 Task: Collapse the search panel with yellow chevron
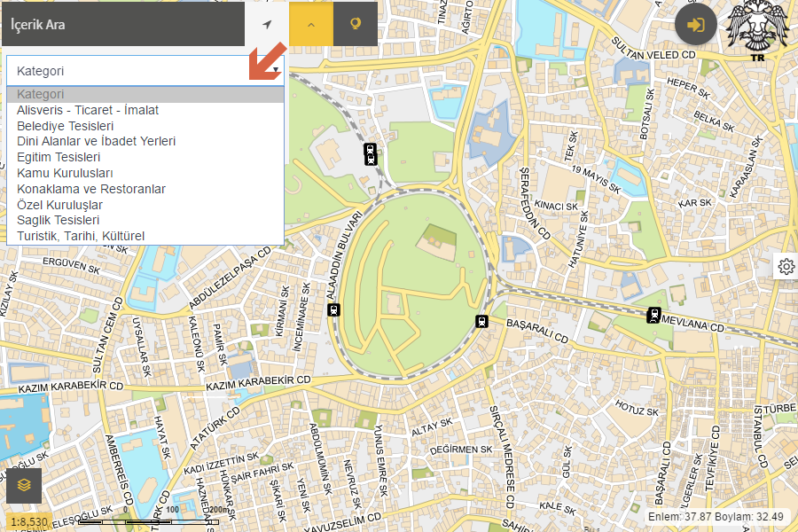point(311,24)
